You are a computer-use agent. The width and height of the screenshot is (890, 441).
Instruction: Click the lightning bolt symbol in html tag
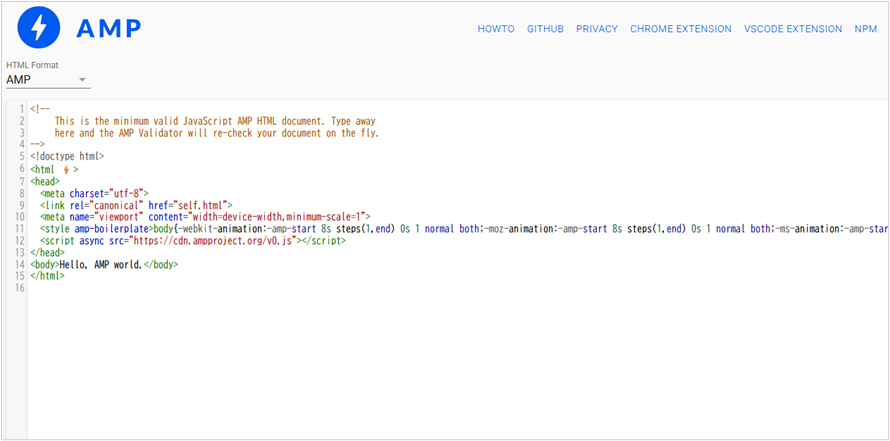66,169
